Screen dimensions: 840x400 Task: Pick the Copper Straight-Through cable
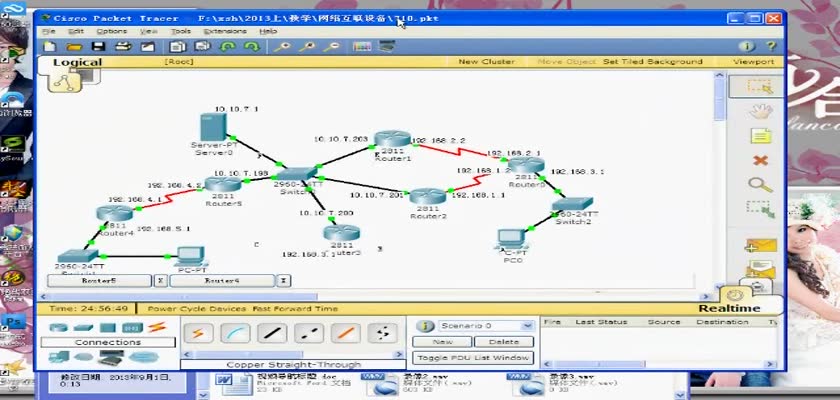coord(272,333)
